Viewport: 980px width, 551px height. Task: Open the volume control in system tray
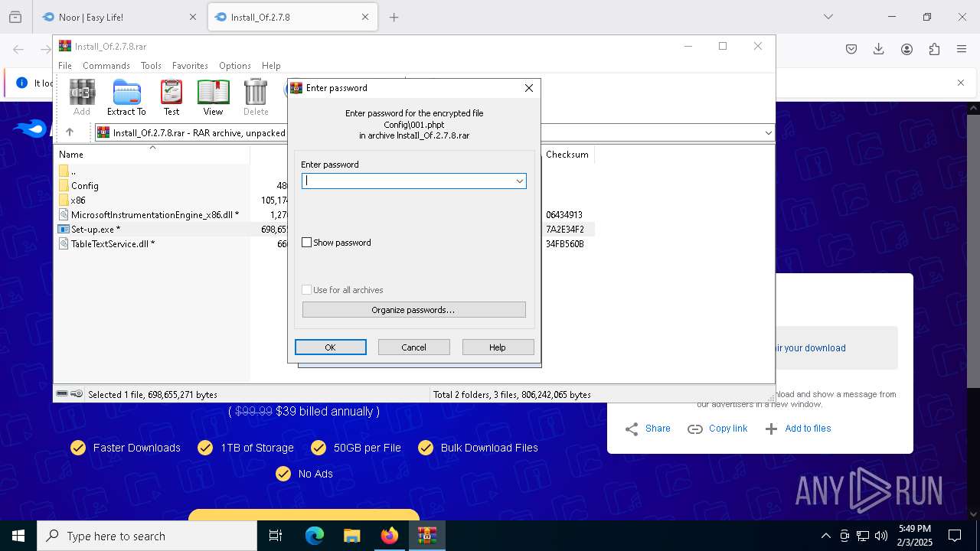pyautogui.click(x=881, y=536)
